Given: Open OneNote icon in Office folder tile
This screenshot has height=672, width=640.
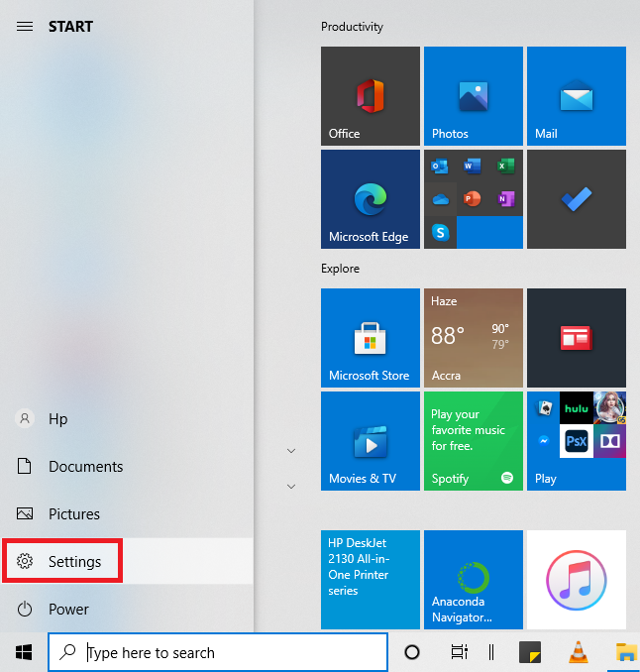Looking at the screenshot, I should coord(506,199).
